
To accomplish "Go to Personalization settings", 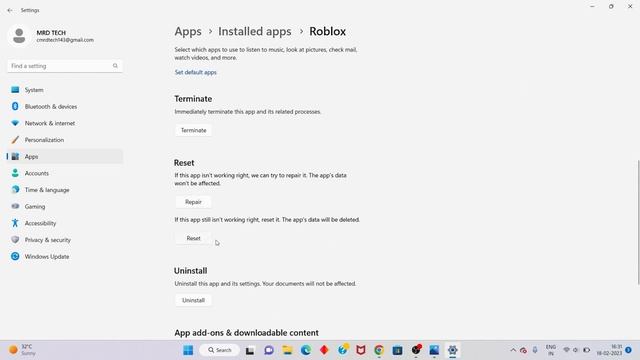I will click(65, 140).
